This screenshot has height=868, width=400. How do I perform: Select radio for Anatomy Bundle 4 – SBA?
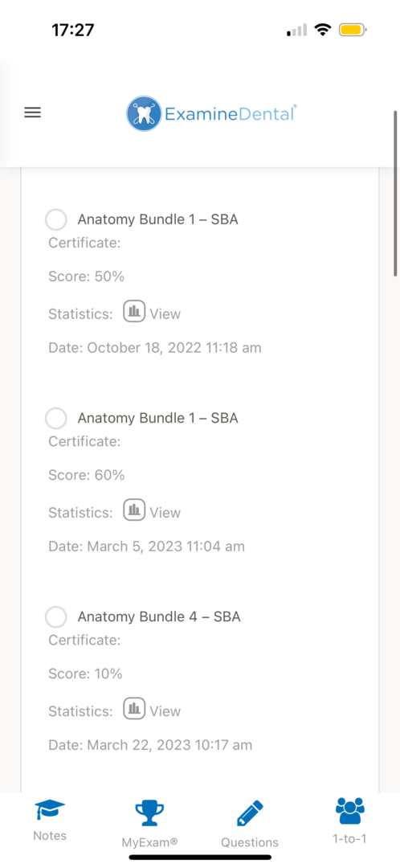[x=56, y=616]
